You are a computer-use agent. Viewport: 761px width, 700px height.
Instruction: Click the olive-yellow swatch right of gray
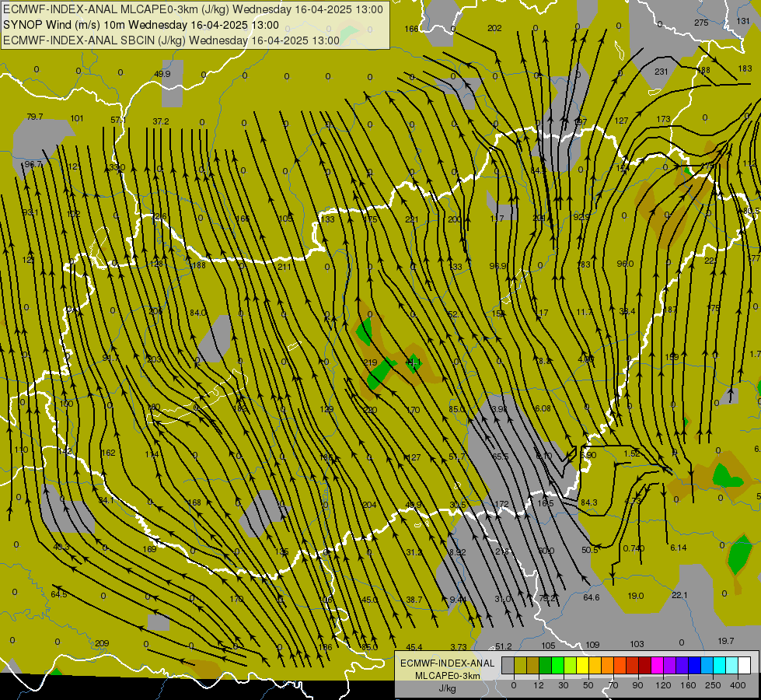click(x=520, y=665)
